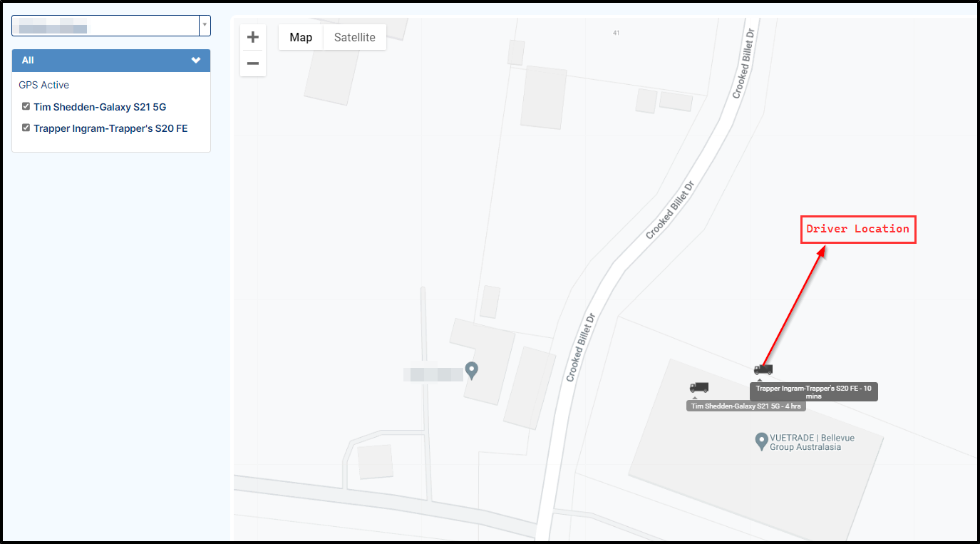Open the top-left dropdown arrow

point(205,25)
